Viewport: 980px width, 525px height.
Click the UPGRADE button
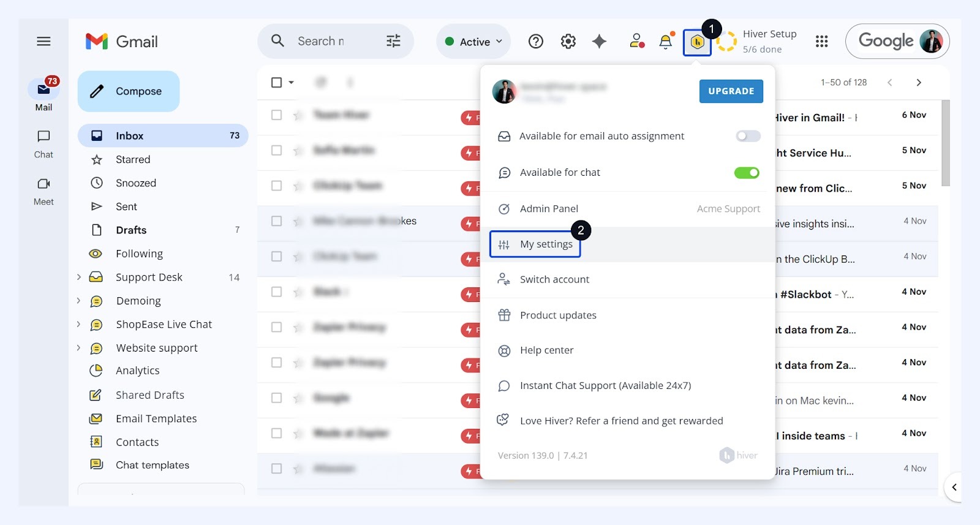pyautogui.click(x=731, y=91)
